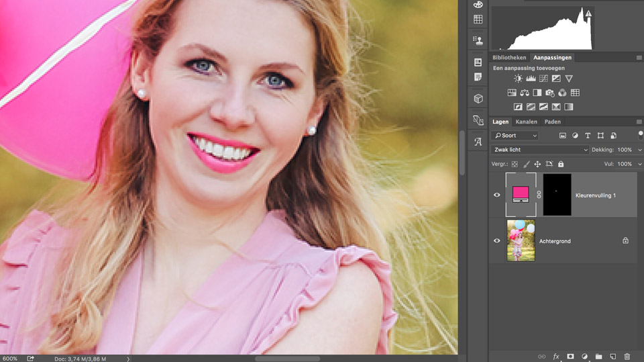
Task: Select the Achtergrond layer thumbnail
Action: (x=521, y=240)
